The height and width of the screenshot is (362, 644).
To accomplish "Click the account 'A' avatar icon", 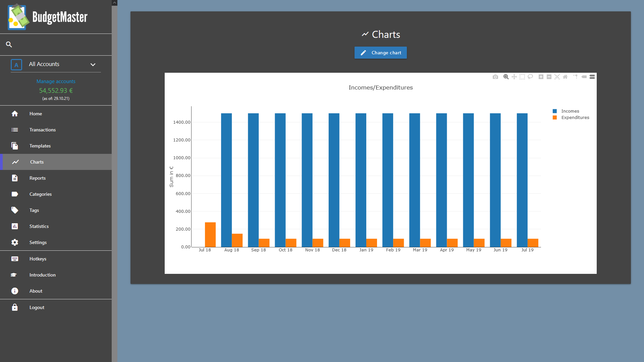I will [16, 65].
